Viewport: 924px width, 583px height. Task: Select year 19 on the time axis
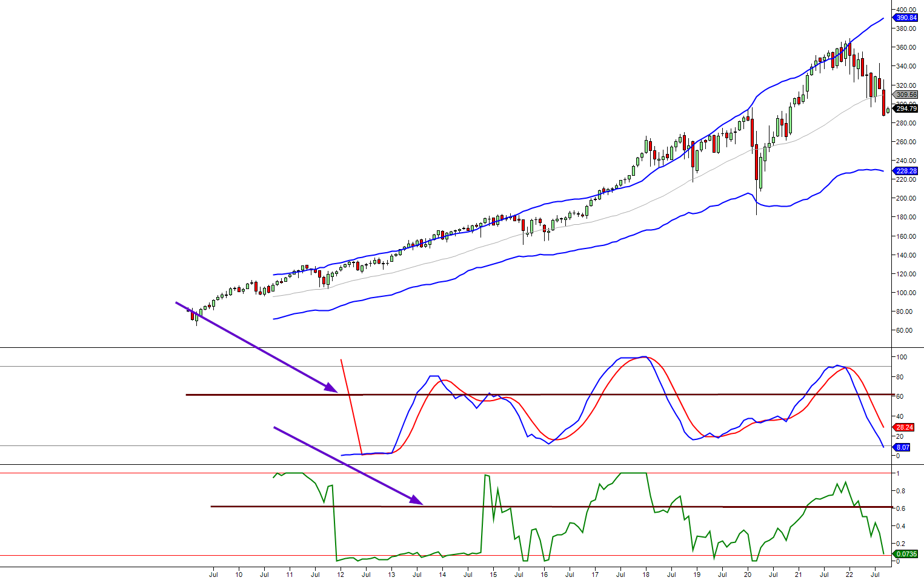click(697, 574)
